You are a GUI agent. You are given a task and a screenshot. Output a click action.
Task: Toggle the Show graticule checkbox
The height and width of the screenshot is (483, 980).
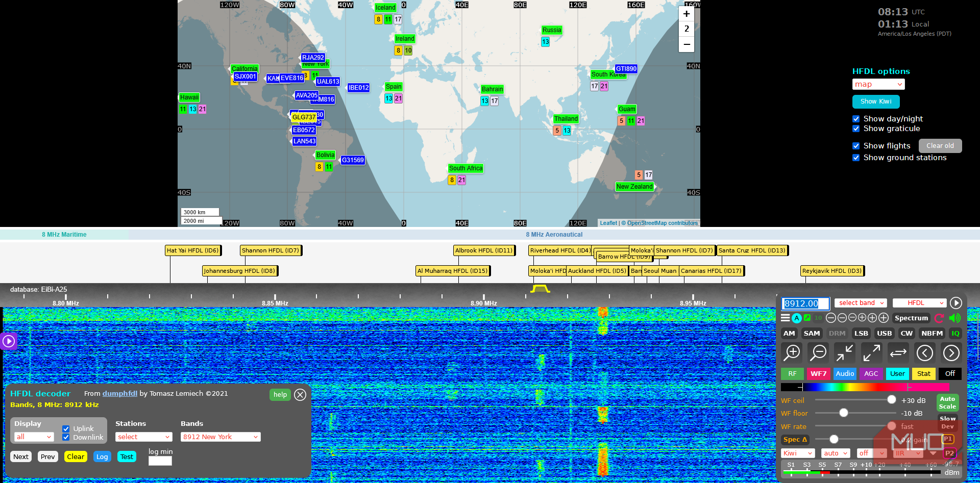coord(856,129)
